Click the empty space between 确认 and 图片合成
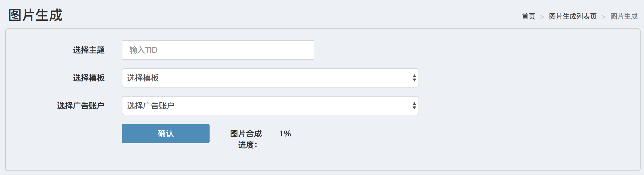This screenshot has width=644, height=175. (x=219, y=134)
